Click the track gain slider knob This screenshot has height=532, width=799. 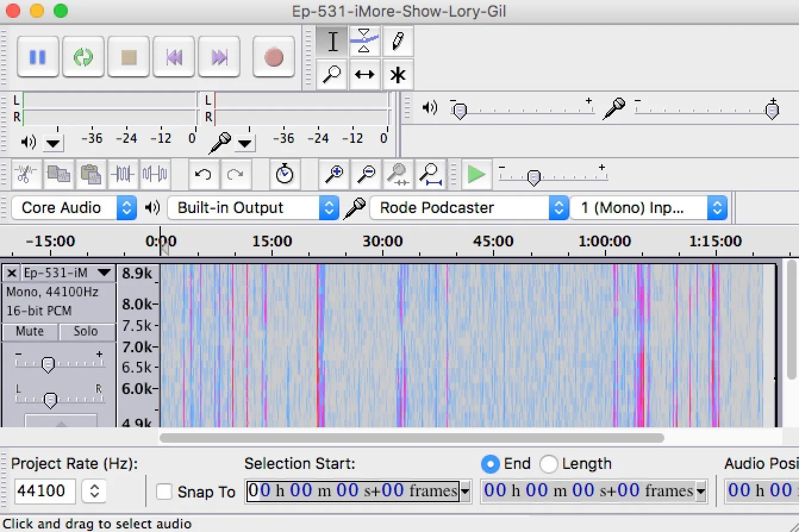point(49,364)
